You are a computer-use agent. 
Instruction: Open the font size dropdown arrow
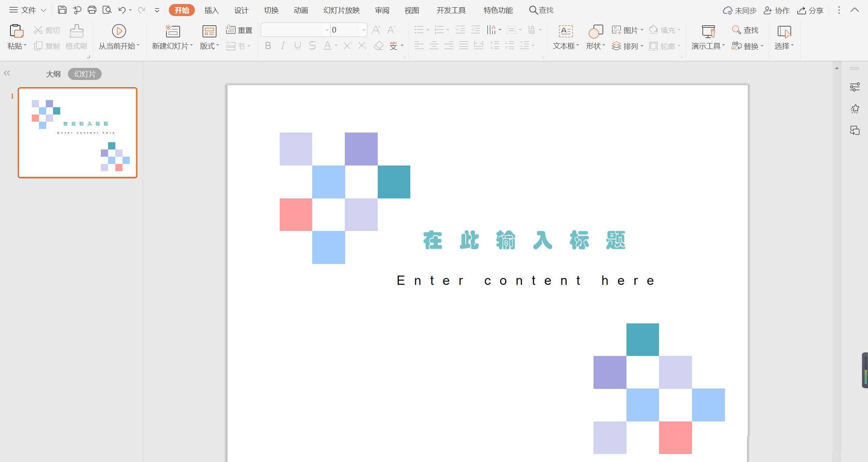(x=363, y=30)
